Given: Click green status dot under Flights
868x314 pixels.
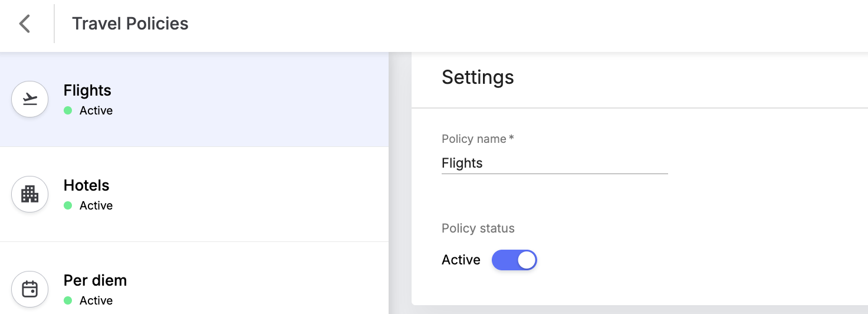Looking at the screenshot, I should click(68, 110).
